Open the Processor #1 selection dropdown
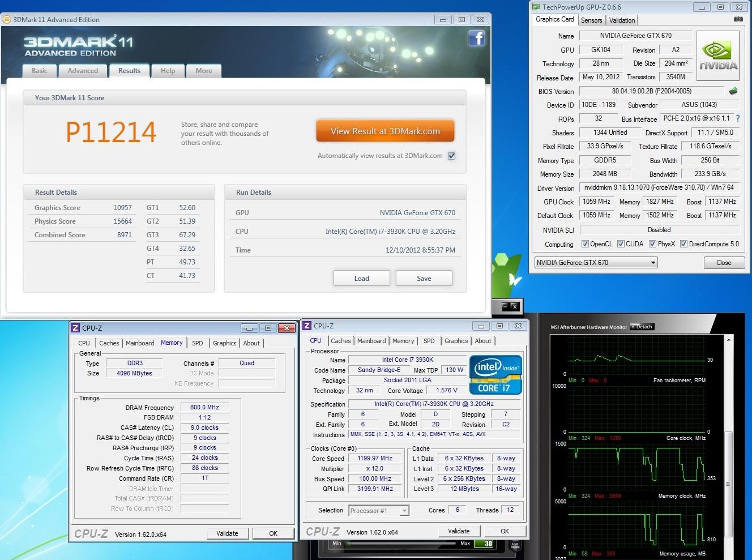Image resolution: width=752 pixels, height=560 pixels. 379,511
